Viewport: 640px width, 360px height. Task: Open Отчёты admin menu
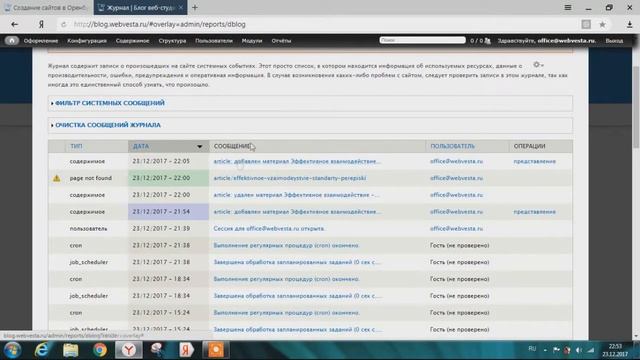[x=281, y=41]
